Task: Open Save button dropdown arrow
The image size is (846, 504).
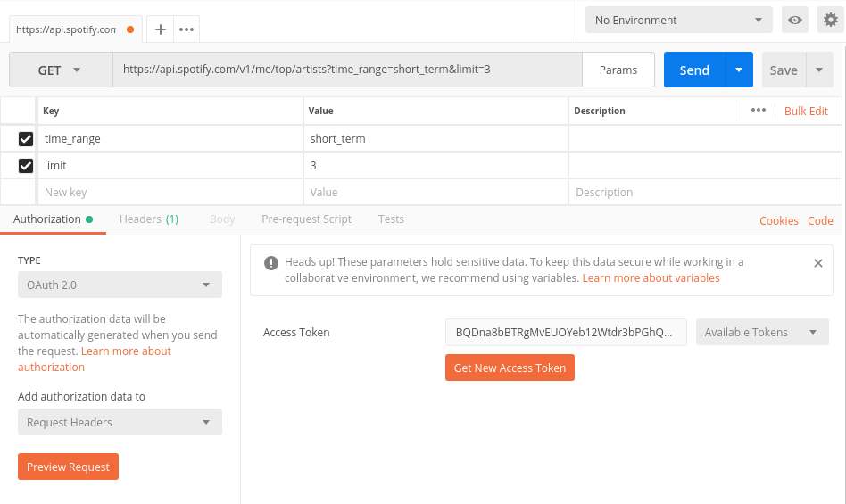Action: pos(819,70)
